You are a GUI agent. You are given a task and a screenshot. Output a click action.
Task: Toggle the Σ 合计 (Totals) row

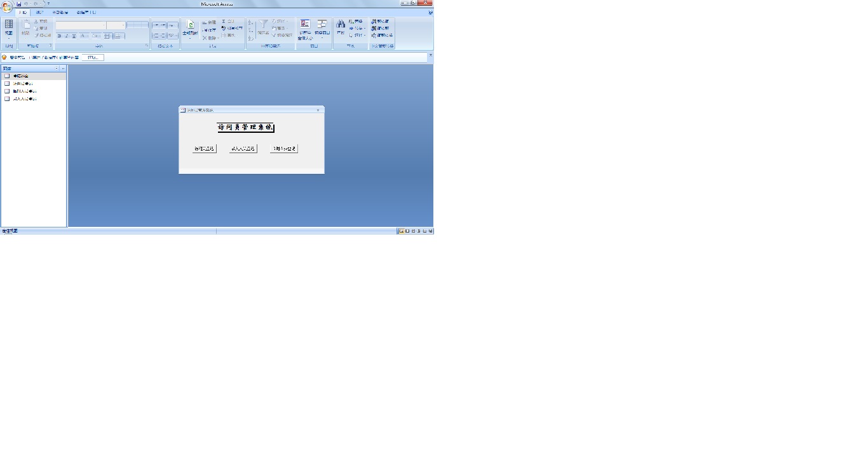[227, 21]
